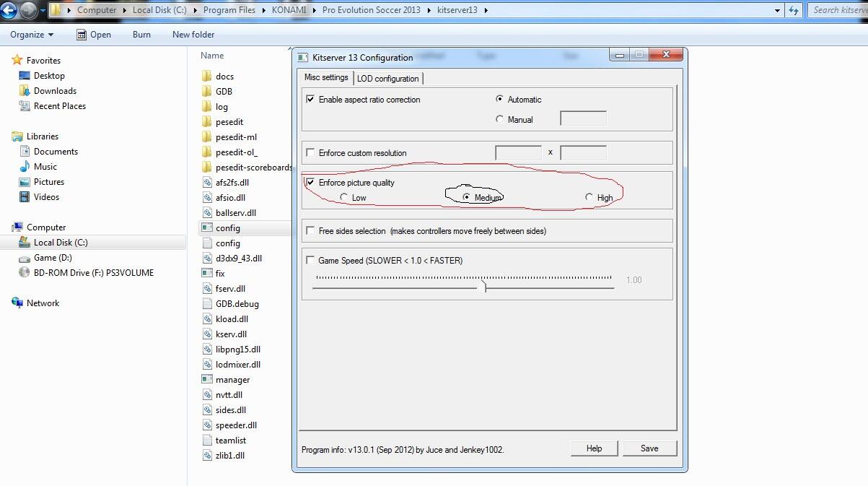Viewport: 868px width, 486px height.
Task: Select Game (D:) drive in sidebar
Action: pyautogui.click(x=53, y=258)
